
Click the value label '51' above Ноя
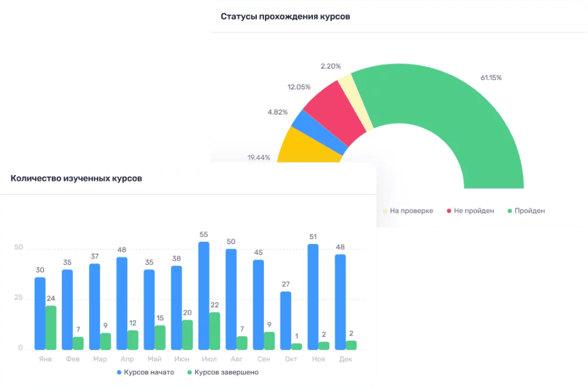313,237
